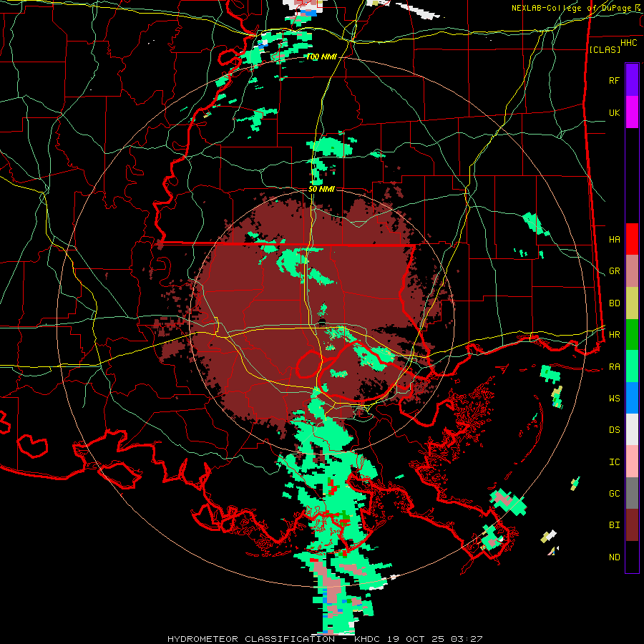Select the GR legend label

[x=614, y=271]
